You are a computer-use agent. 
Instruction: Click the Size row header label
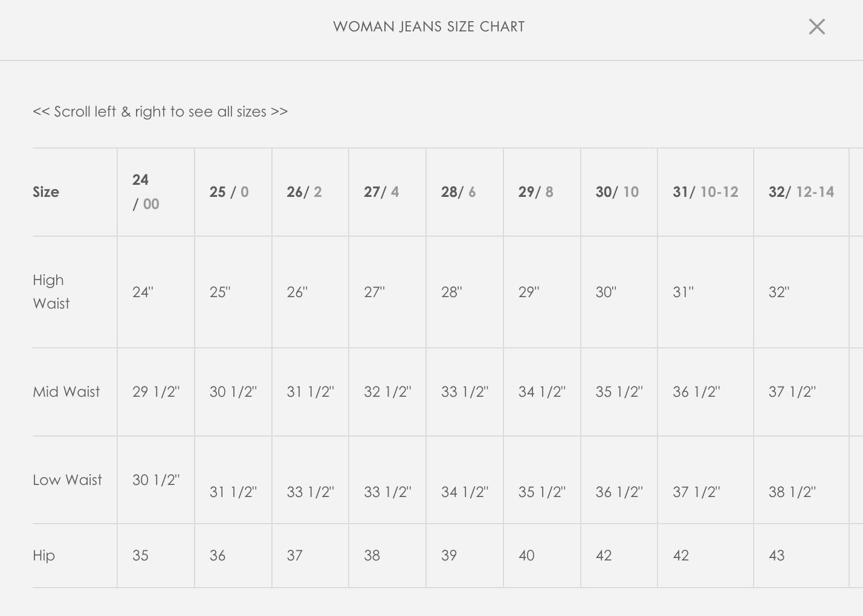coord(46,192)
